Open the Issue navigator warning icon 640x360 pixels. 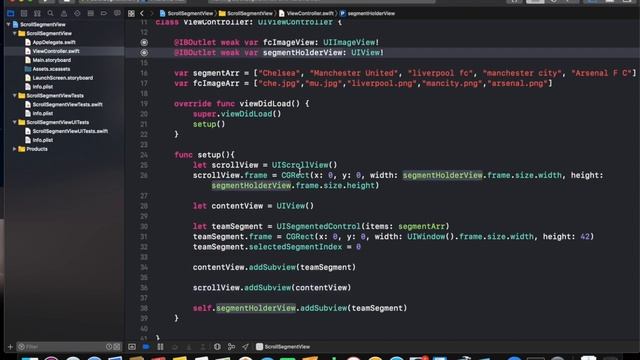(x=64, y=13)
